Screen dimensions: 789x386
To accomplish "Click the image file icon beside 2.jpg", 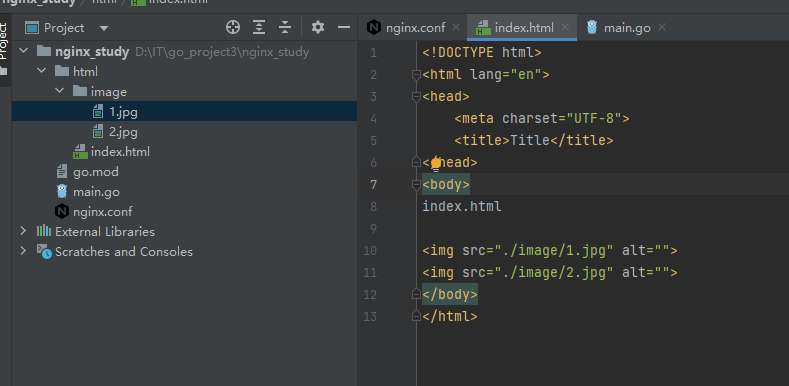I will (98, 132).
